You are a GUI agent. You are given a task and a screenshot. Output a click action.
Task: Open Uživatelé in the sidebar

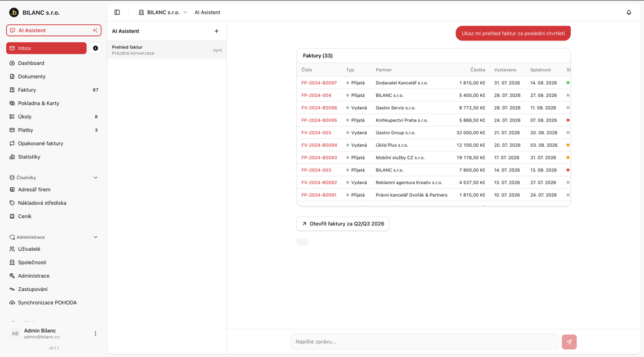54,249
